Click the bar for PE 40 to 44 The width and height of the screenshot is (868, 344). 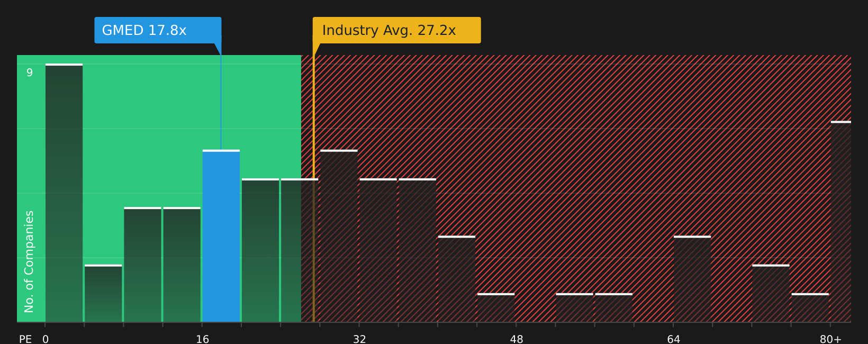tap(457, 279)
